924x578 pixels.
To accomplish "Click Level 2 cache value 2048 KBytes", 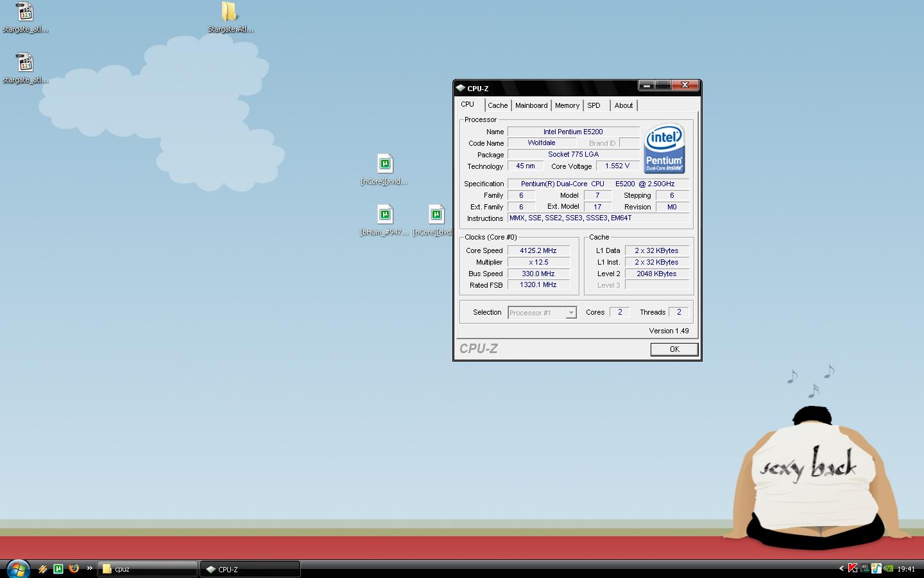I will pos(657,274).
